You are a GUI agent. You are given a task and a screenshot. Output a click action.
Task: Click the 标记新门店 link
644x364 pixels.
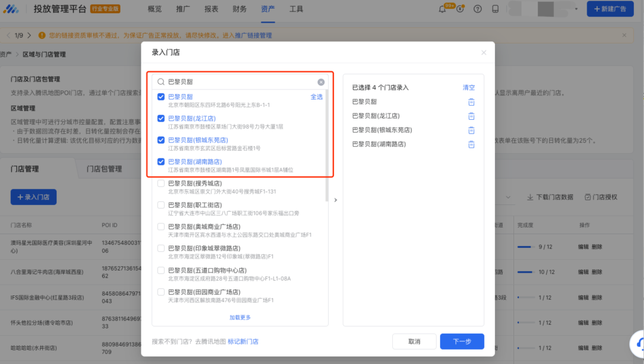pos(243,341)
